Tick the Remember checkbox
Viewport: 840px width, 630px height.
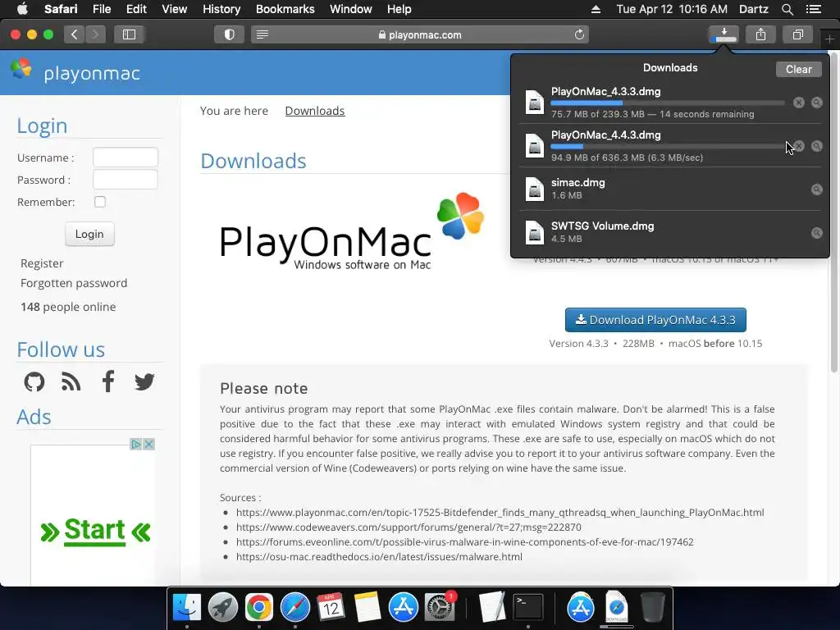[x=99, y=202]
